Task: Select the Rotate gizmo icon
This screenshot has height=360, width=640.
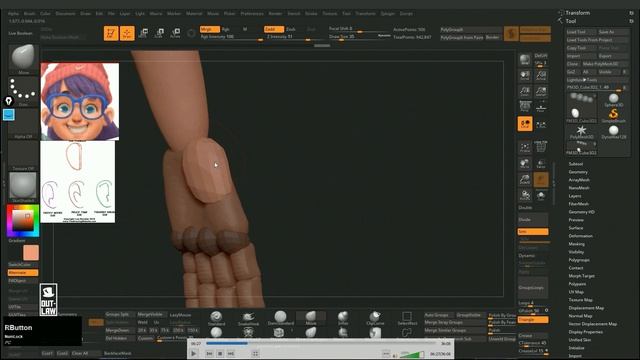Action: [176, 33]
